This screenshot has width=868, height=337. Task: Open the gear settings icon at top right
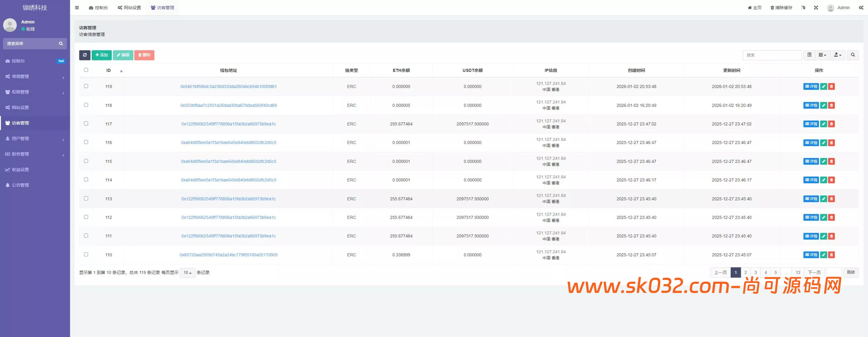861,7
